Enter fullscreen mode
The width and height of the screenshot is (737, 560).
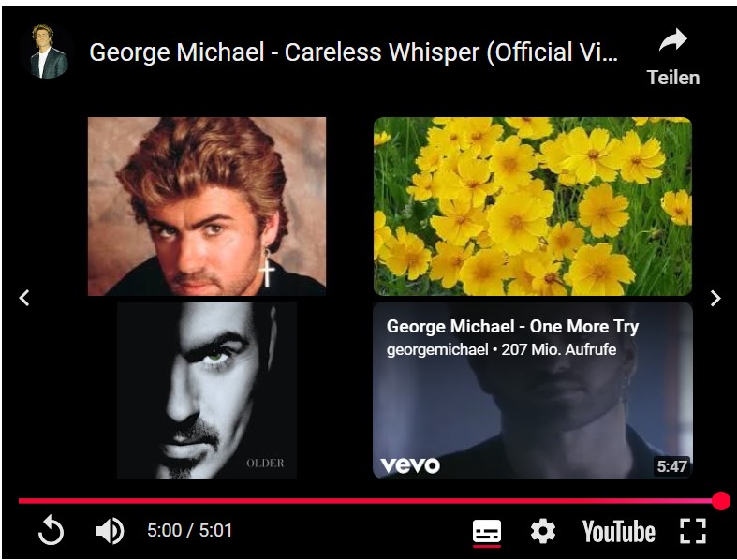[x=693, y=531]
